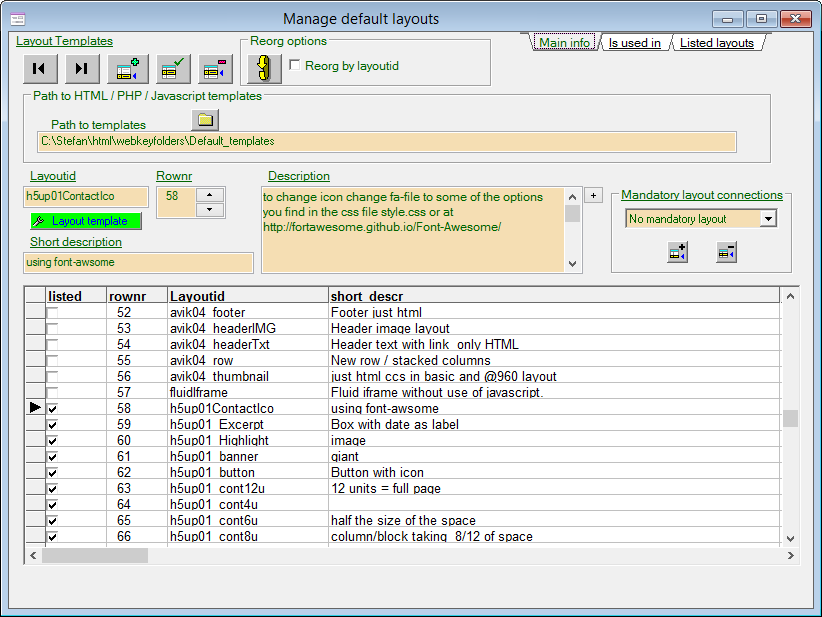Click the Layoutid input field
This screenshot has height=617, width=822.
(x=86, y=197)
